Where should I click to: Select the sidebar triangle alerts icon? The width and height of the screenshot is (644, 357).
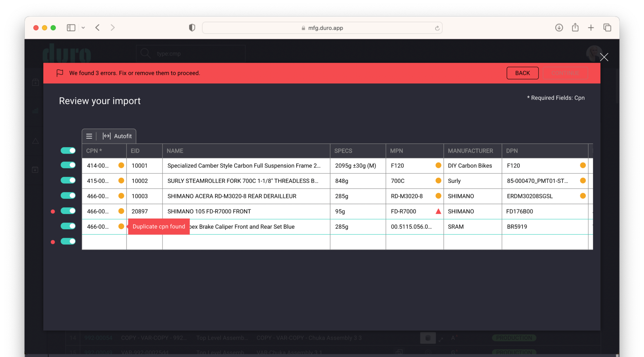tap(35, 141)
